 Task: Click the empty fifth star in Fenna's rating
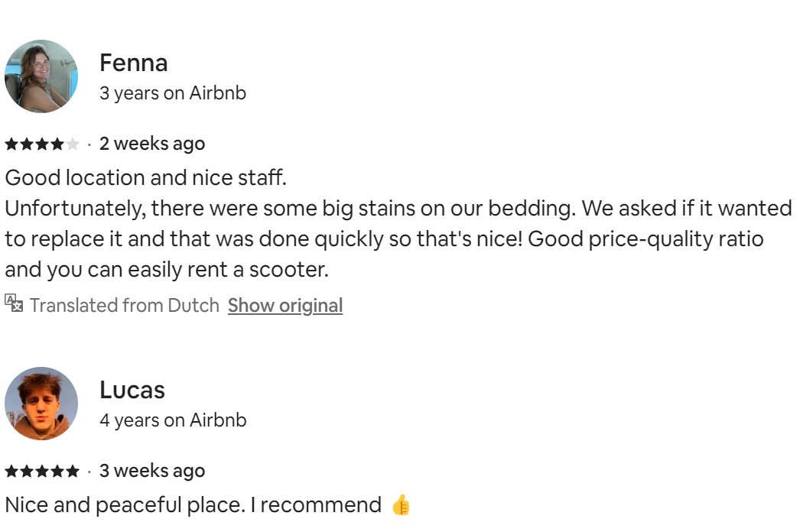[73, 144]
